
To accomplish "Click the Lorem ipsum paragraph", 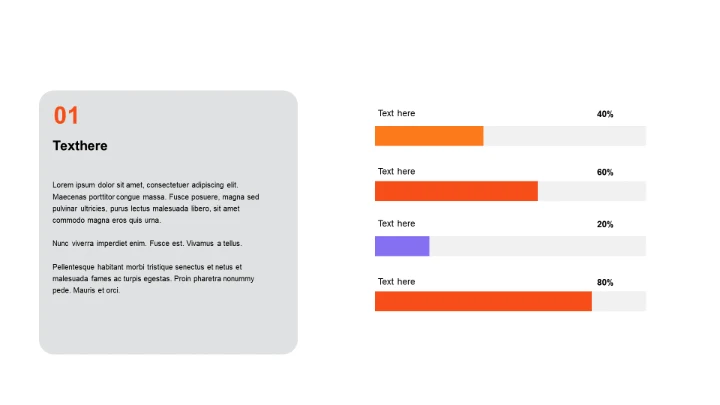I will click(x=155, y=202).
